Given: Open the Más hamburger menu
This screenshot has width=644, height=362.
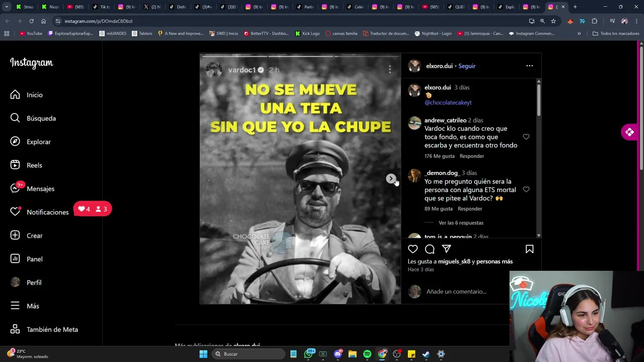Looking at the screenshot, I should tap(25, 306).
